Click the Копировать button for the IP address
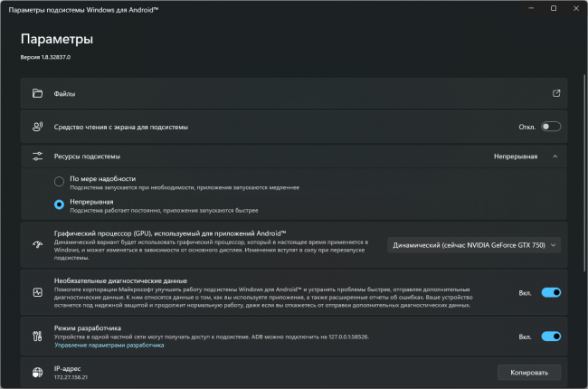Screen dimensions: 588x389 point(529,373)
